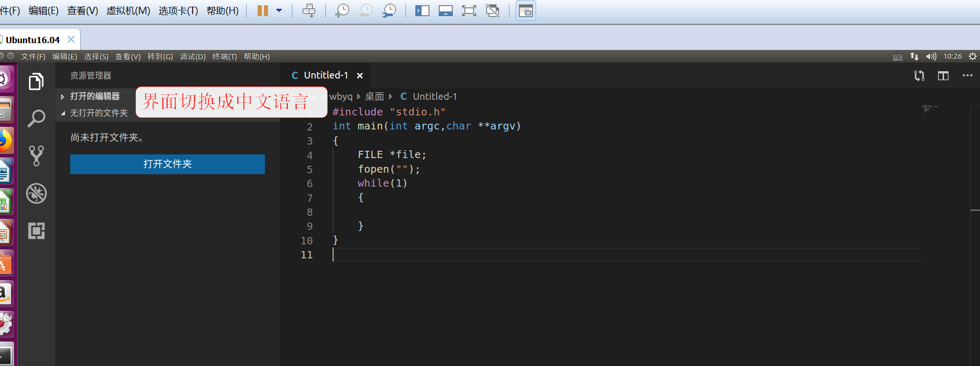Open VMware 查看(V) menu

coord(82,11)
